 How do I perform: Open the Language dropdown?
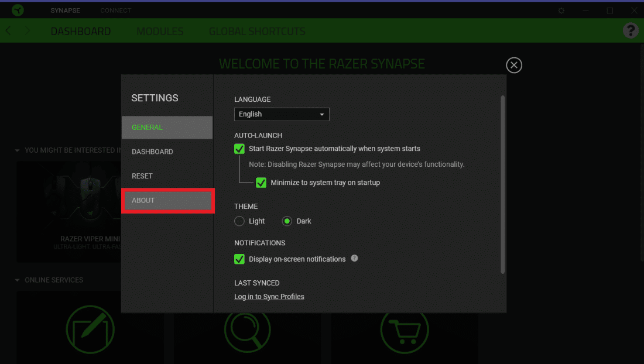click(282, 114)
